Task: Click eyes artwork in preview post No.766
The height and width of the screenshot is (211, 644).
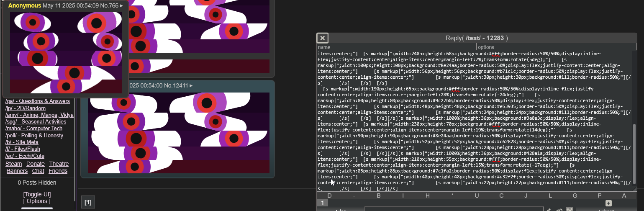Action: pos(66,53)
